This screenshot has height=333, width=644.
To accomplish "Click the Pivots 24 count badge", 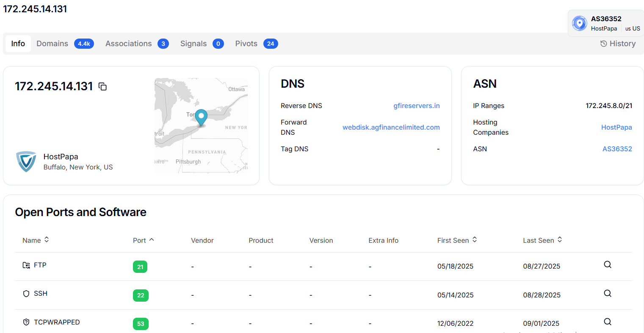I will click(271, 44).
